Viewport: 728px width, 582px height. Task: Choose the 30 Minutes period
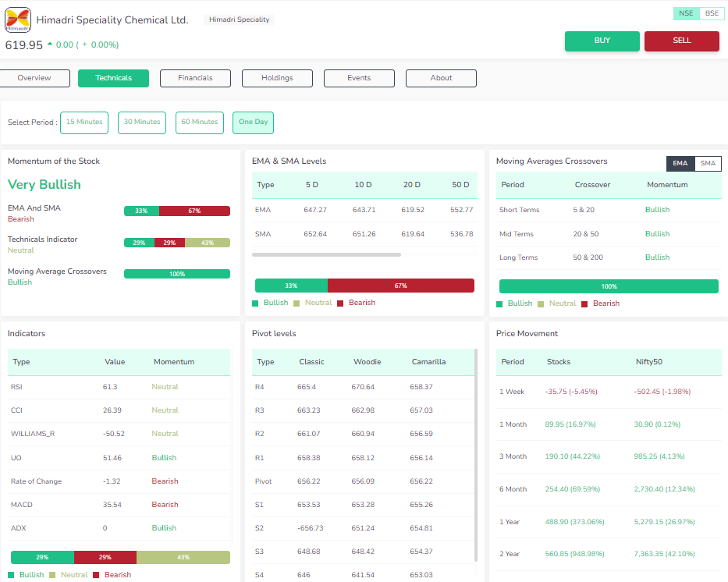point(142,122)
